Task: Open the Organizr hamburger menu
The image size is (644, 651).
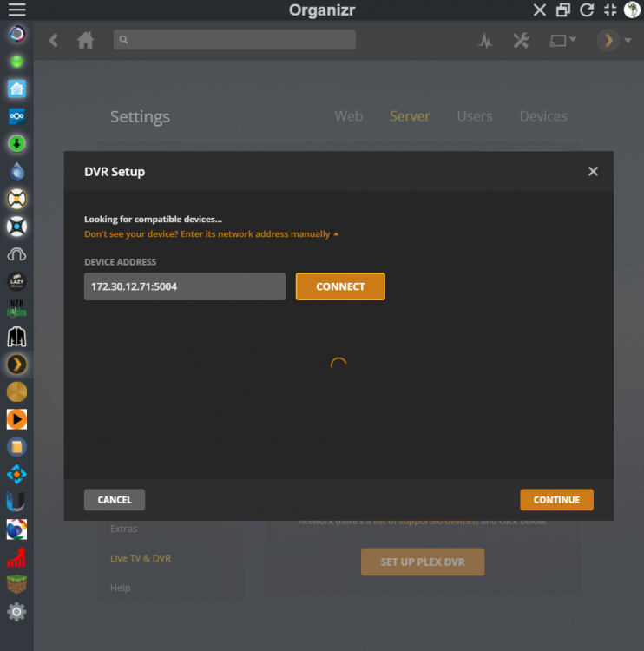Action: (17, 10)
